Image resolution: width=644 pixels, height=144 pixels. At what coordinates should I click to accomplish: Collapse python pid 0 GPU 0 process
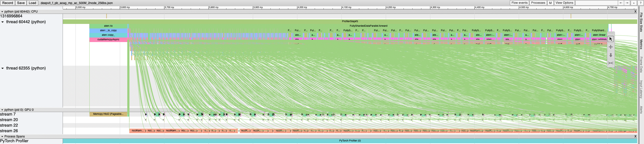tap(2, 110)
